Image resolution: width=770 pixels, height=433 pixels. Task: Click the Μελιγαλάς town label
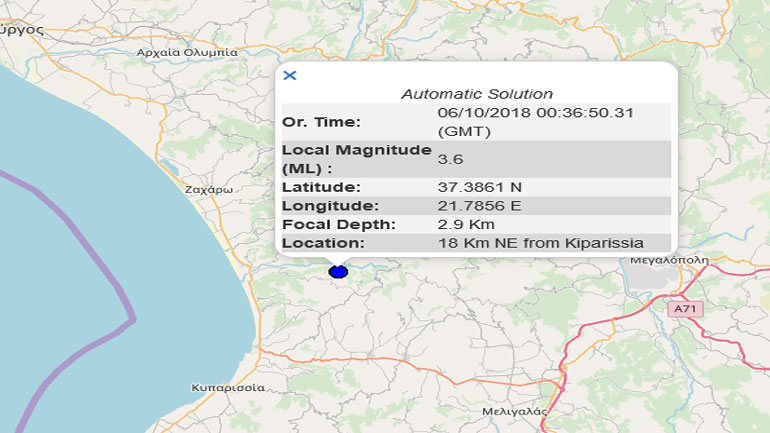point(513,411)
